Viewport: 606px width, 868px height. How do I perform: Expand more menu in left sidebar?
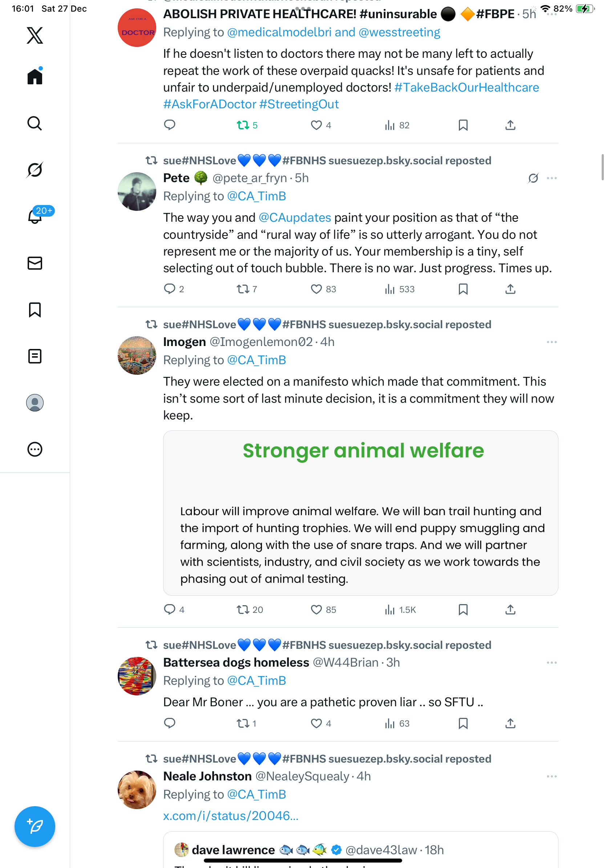click(35, 450)
